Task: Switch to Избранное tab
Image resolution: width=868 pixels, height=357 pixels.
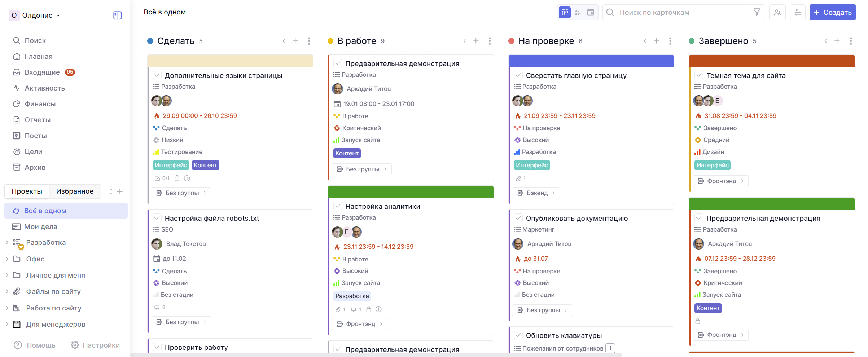Action: (75, 191)
